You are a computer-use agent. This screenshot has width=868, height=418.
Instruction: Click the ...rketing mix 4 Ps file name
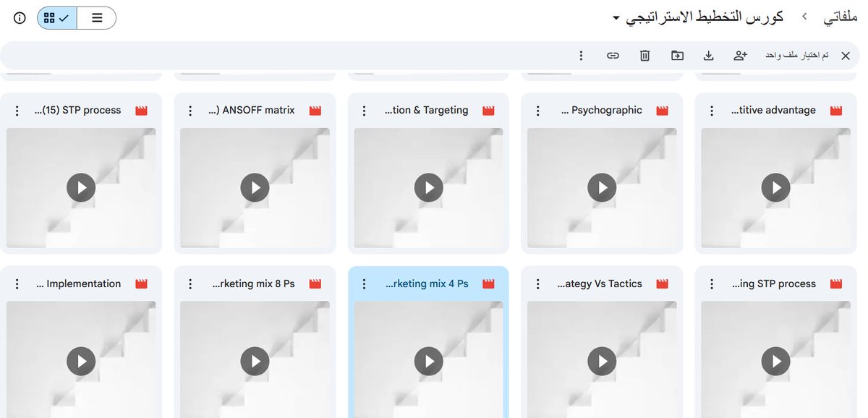coord(427,284)
